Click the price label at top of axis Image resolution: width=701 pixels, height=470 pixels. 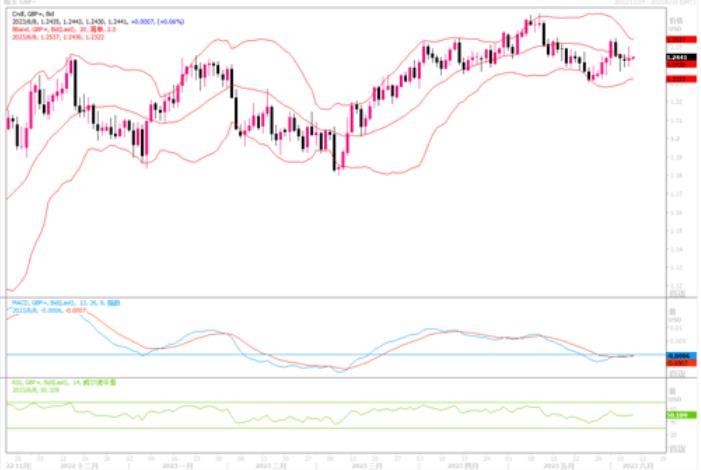point(677,19)
